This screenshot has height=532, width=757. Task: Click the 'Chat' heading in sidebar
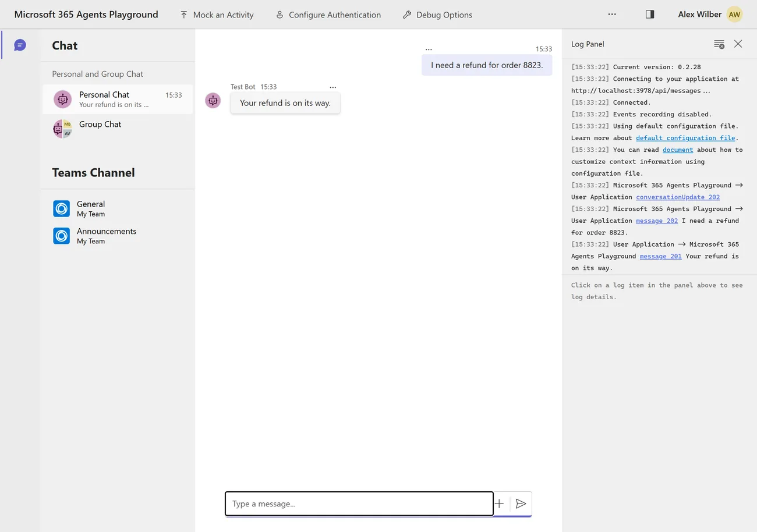point(65,45)
